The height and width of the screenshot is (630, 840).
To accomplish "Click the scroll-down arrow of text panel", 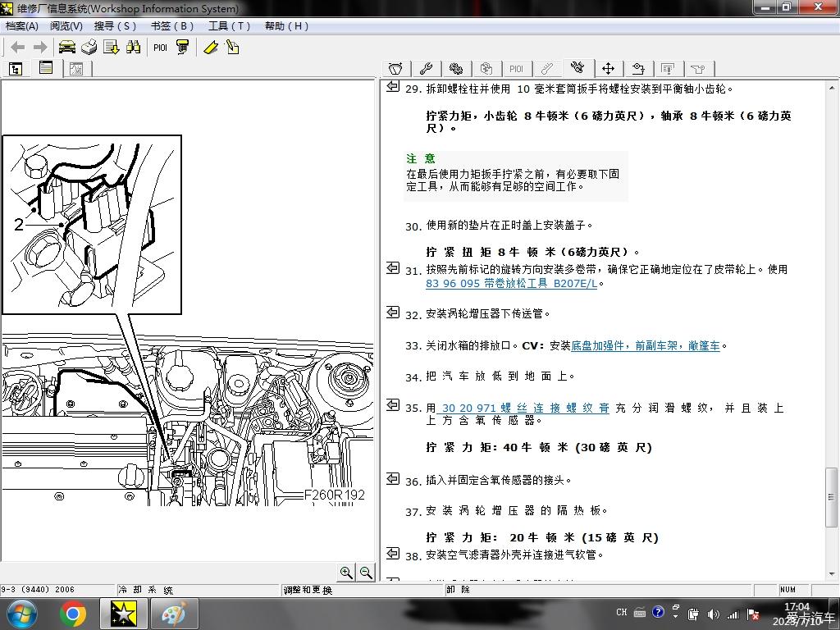I will tap(832, 573).
